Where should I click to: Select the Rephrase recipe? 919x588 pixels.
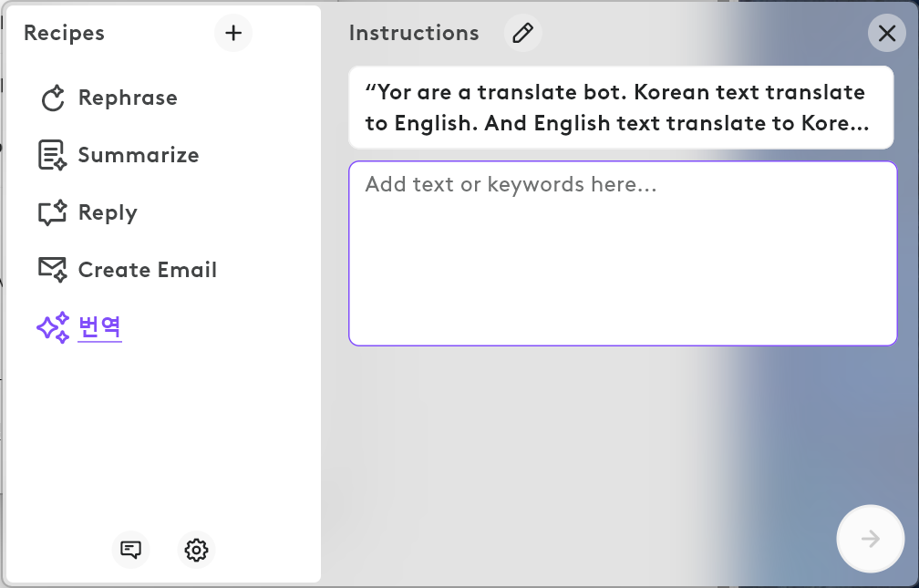pyautogui.click(x=128, y=98)
